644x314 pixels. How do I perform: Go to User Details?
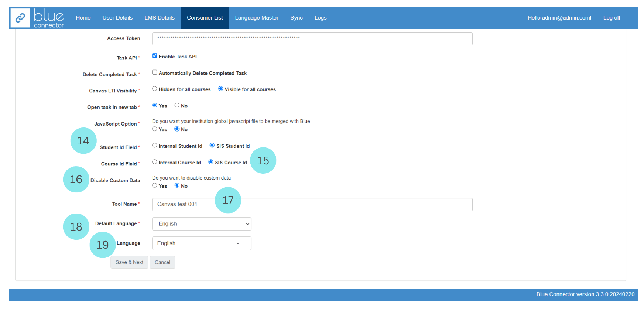pyautogui.click(x=117, y=18)
